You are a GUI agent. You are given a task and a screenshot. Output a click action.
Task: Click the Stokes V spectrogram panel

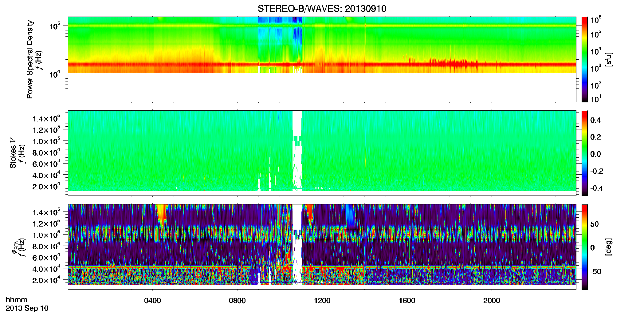[322, 153]
